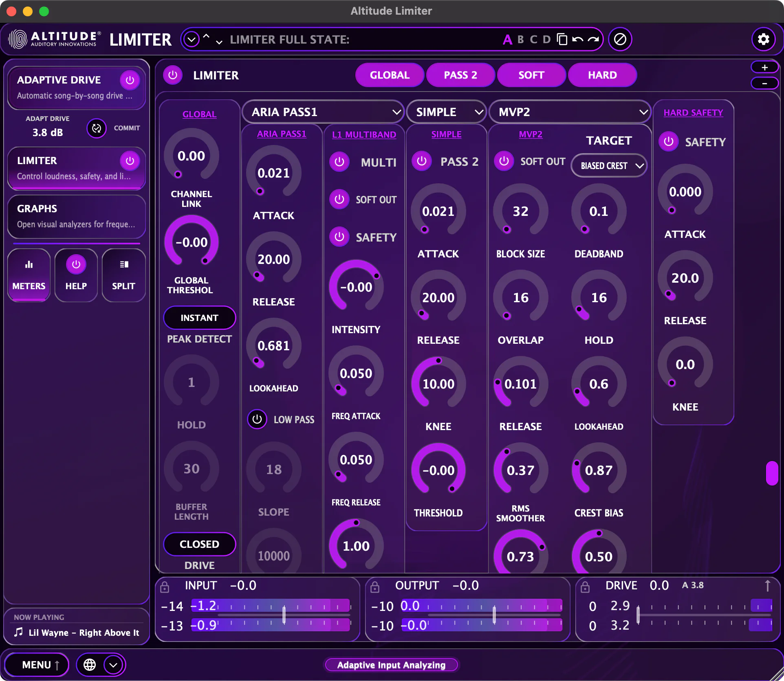
Task: Expand the bottom bar chevron dropdown
Action: (x=113, y=665)
